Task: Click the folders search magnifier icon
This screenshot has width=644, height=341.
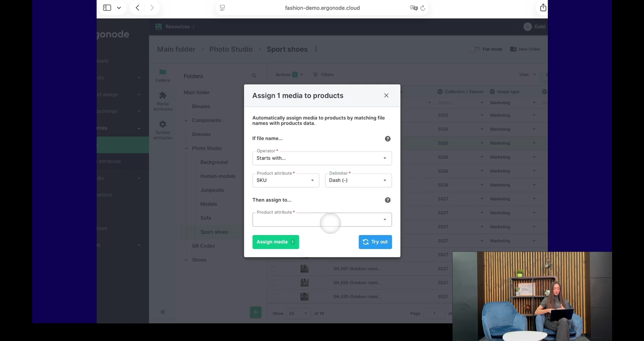Action: 254,76
